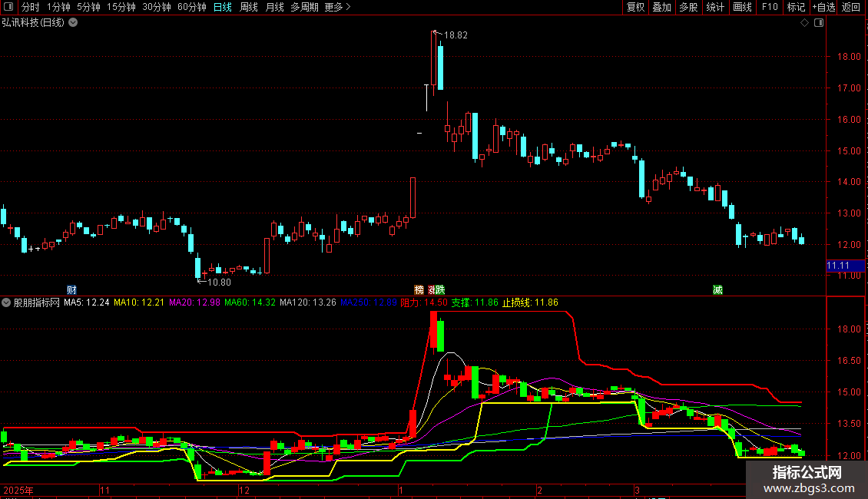
Task: Open the 多股 multi-stock view
Action: (688, 7)
